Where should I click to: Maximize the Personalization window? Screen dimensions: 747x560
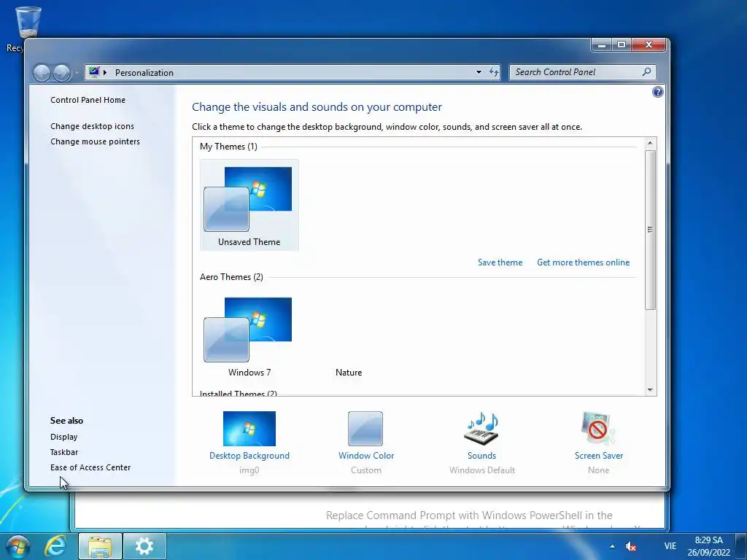622,44
